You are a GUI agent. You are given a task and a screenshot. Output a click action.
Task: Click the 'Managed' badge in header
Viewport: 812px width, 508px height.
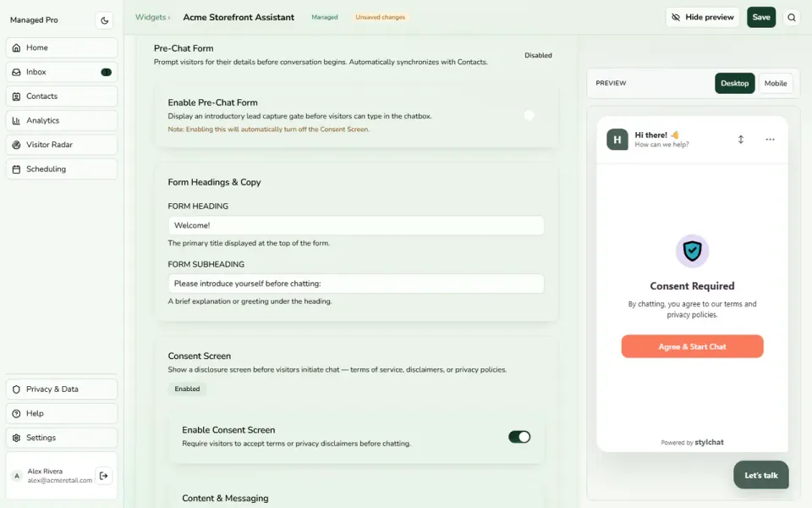pyautogui.click(x=325, y=17)
